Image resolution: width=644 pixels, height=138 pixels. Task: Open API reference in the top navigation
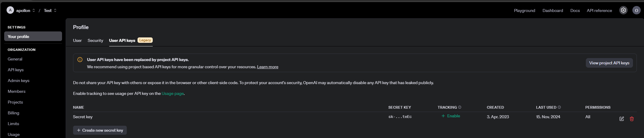click(x=599, y=10)
